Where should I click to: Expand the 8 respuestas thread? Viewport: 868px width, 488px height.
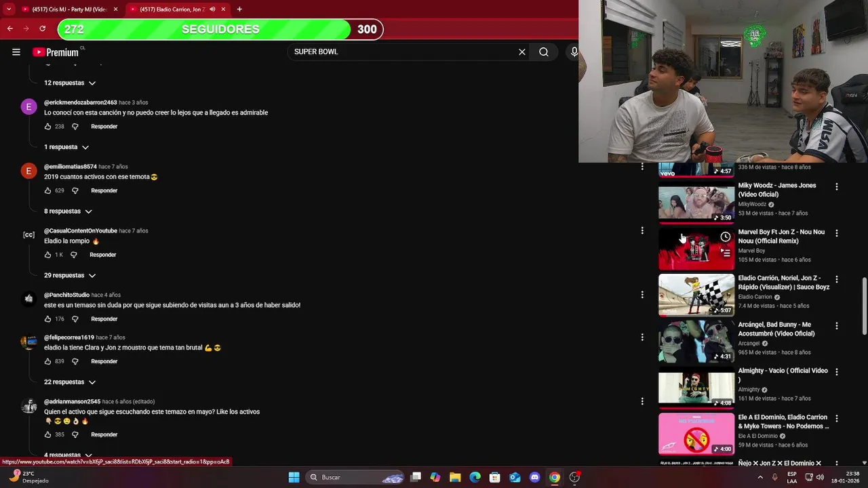(x=68, y=211)
